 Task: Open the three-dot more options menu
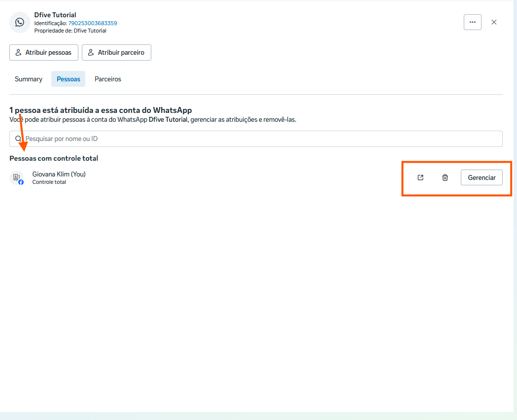tap(472, 22)
